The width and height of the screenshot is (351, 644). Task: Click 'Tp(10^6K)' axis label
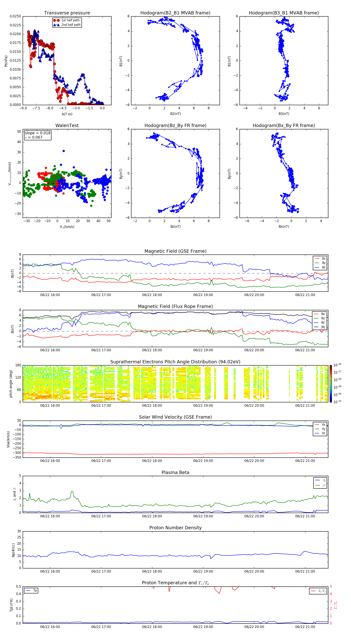11,605
